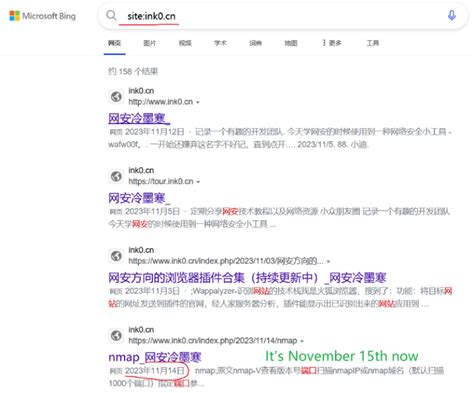Expand caret next to index.php/2023/11/03 URL
Image resolution: width=474 pixels, height=393 pixels.
328,262
